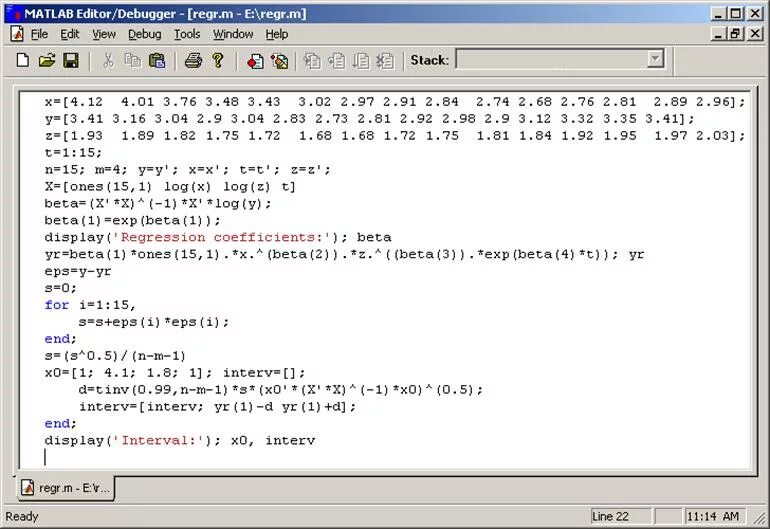Screen dimensions: 770x529
Task: Click the 'Ready' status text
Action: [x=22, y=516]
